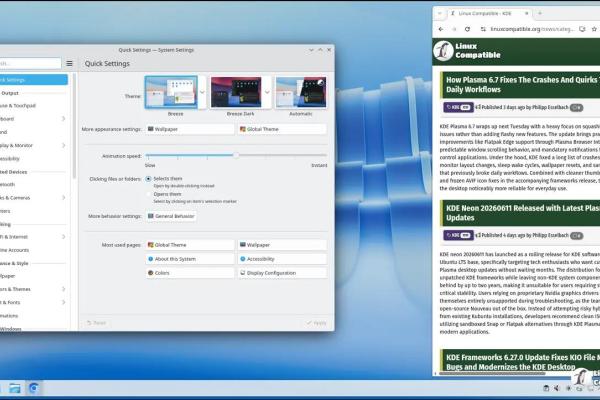
Task: Click the Apply button in System Settings
Action: coord(316,323)
